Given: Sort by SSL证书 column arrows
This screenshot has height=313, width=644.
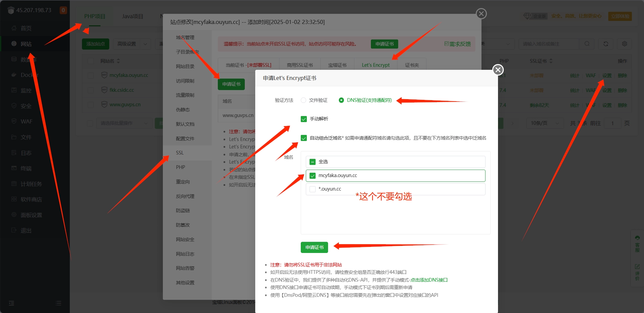Looking at the screenshot, I should (551, 61).
